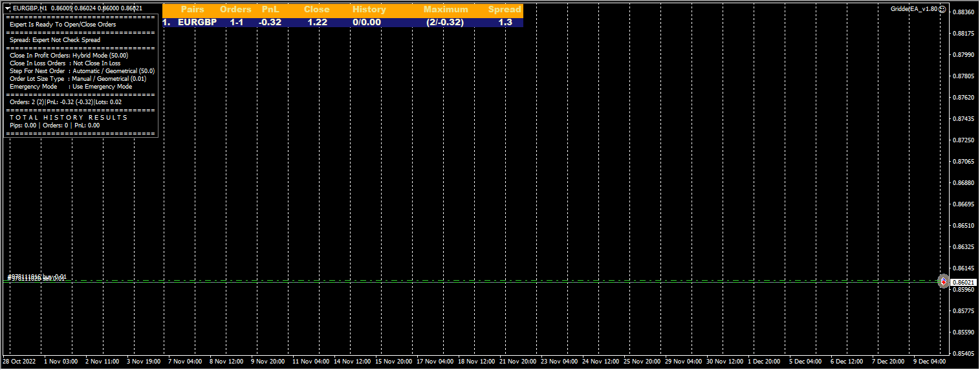Click the red arrow marker at current price
This screenshot has height=370, width=980.
[x=944, y=281]
